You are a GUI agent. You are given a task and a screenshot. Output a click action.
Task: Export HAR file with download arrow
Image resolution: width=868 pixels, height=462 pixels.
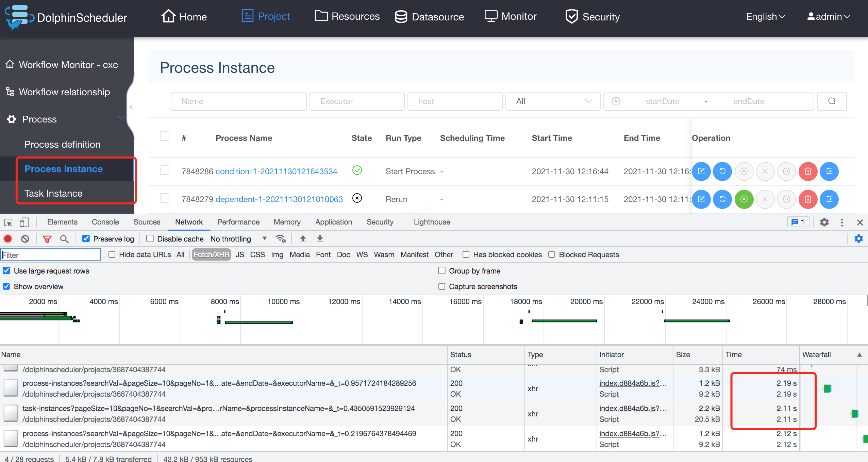tap(320, 239)
